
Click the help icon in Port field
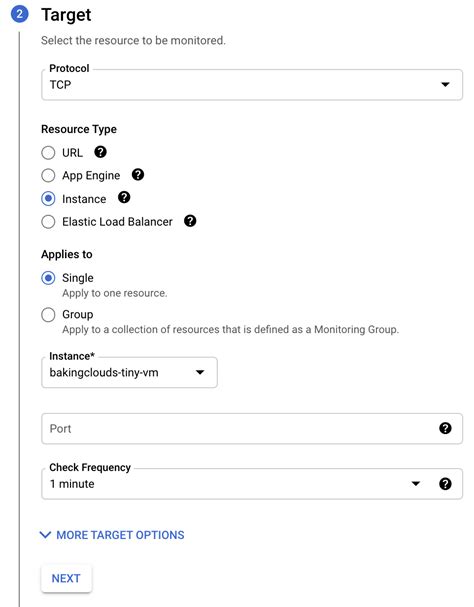pyautogui.click(x=445, y=428)
